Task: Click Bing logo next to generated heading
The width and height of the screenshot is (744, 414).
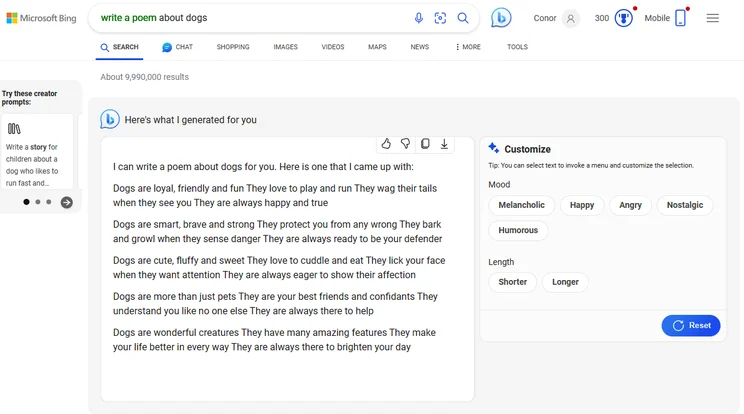Action: [110, 120]
